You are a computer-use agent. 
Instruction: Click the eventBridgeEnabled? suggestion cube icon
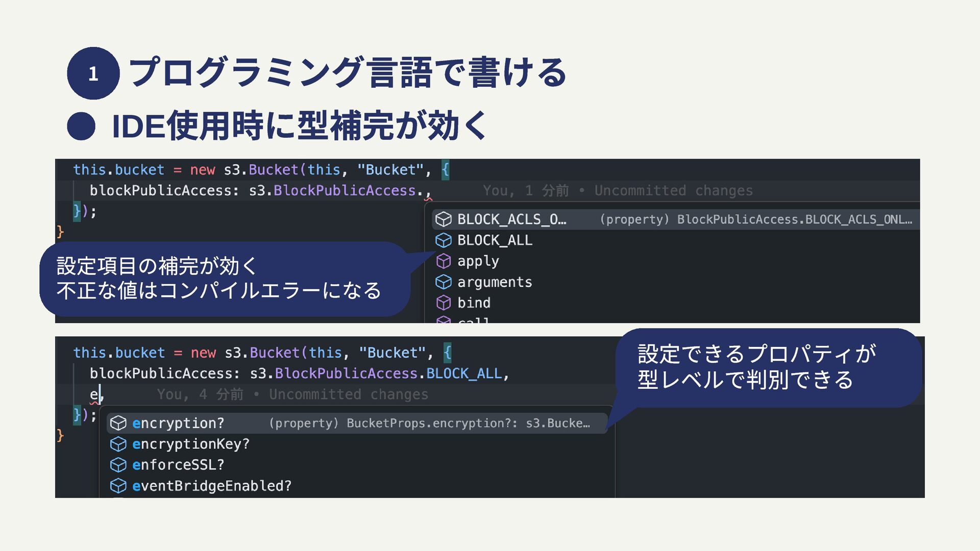118,486
